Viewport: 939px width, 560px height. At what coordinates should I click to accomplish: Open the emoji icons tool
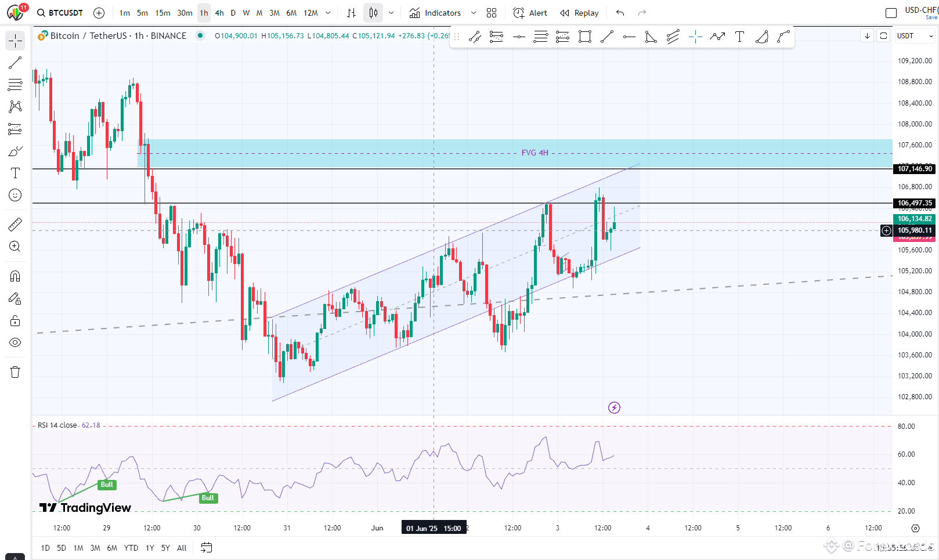pyautogui.click(x=15, y=195)
